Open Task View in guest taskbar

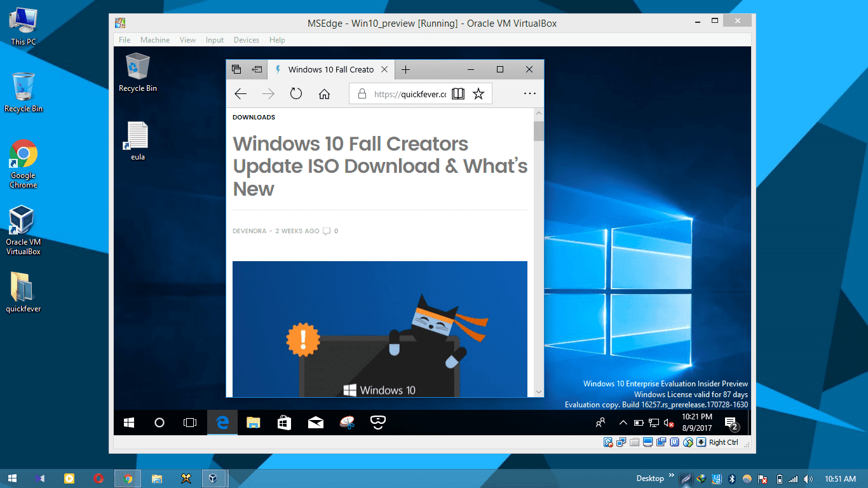190,423
